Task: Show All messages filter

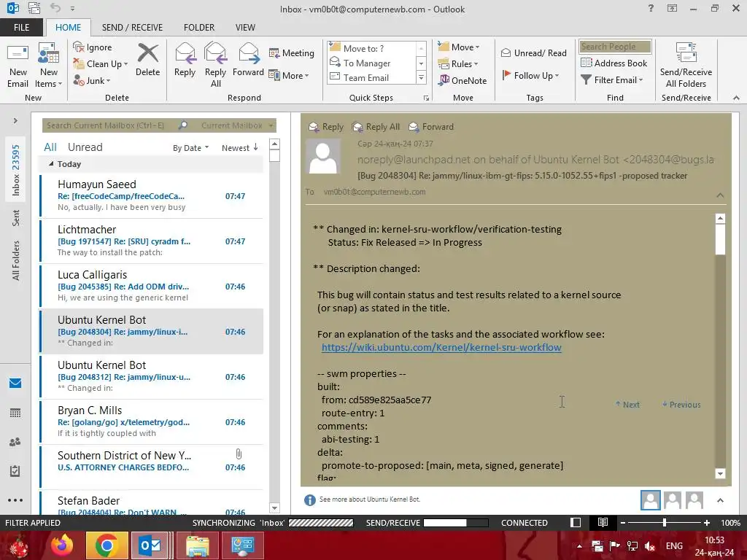Action: (x=50, y=147)
